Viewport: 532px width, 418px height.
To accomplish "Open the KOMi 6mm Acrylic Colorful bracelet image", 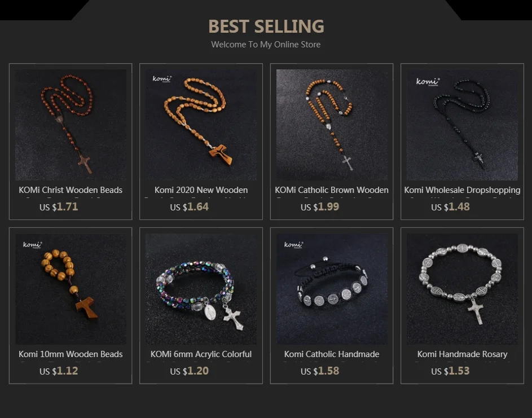I will tap(201, 289).
